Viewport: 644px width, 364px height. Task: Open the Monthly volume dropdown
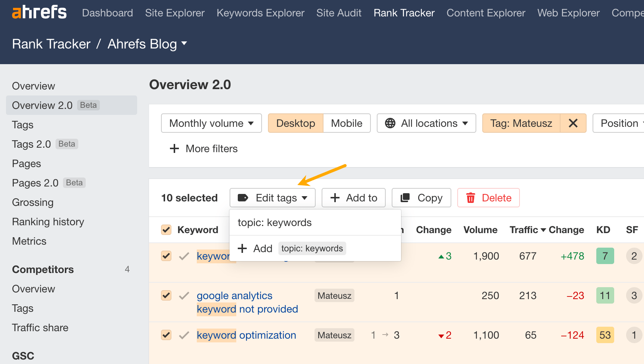pos(211,123)
